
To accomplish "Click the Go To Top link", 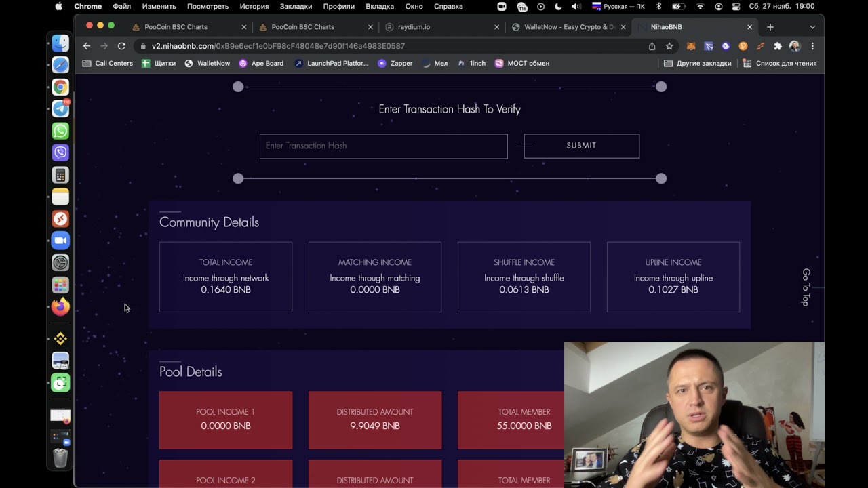I will [806, 287].
